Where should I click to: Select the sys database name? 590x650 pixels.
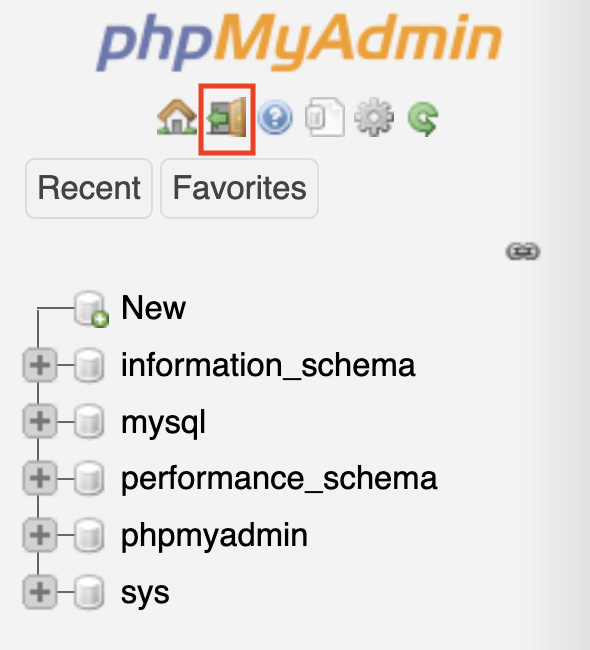click(x=145, y=593)
